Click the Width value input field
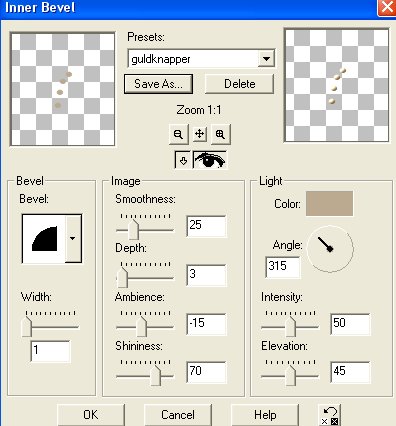396x426 pixels. [50, 351]
